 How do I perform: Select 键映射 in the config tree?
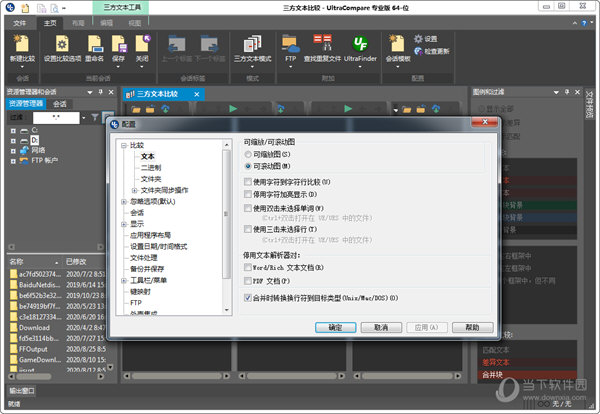click(x=140, y=292)
